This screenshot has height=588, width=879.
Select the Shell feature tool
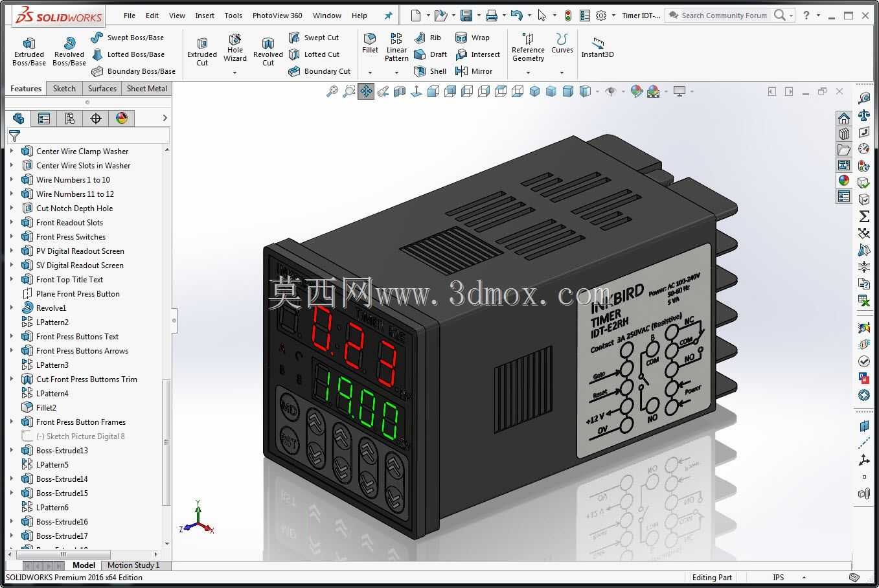tap(430, 71)
